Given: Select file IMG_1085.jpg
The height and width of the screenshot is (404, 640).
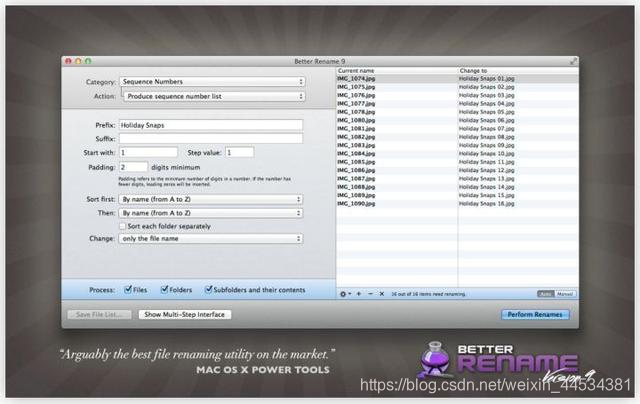Looking at the screenshot, I should [x=356, y=162].
